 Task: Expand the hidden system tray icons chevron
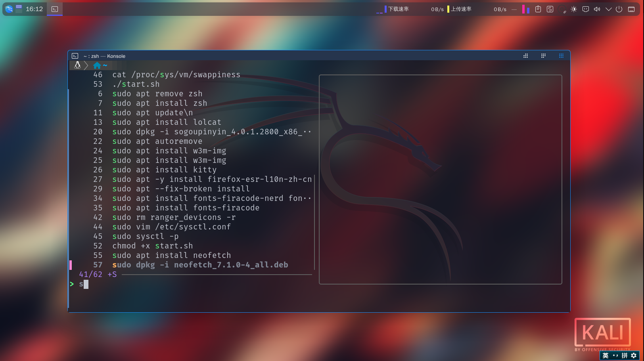pyautogui.click(x=609, y=9)
